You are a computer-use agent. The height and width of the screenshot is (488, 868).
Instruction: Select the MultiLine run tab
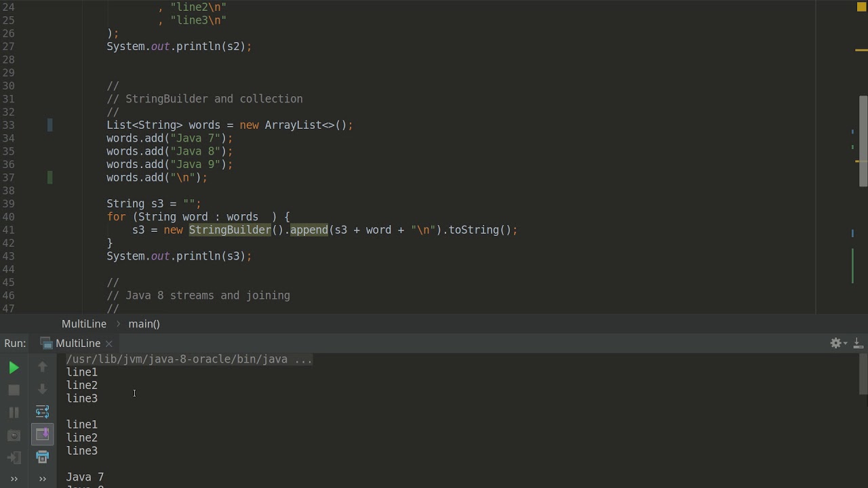pyautogui.click(x=71, y=343)
